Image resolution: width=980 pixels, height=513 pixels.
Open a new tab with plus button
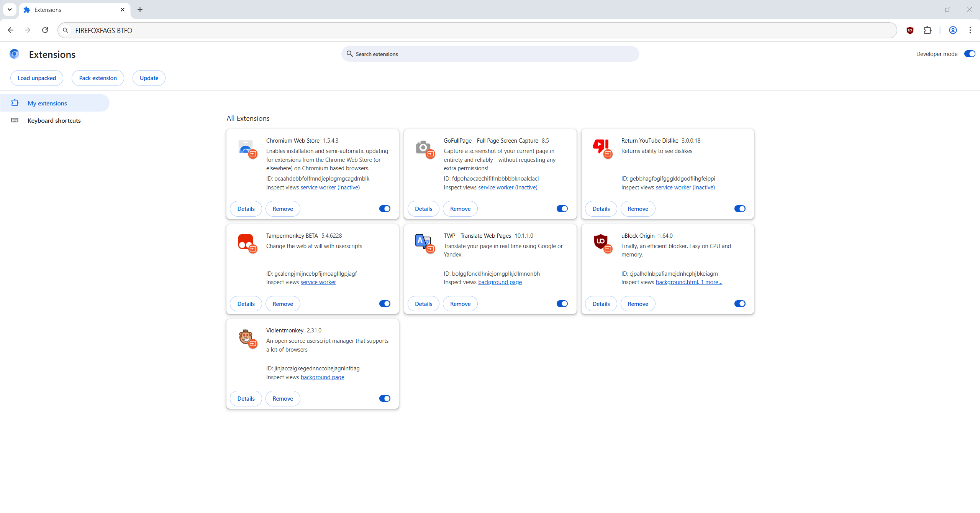pyautogui.click(x=140, y=10)
